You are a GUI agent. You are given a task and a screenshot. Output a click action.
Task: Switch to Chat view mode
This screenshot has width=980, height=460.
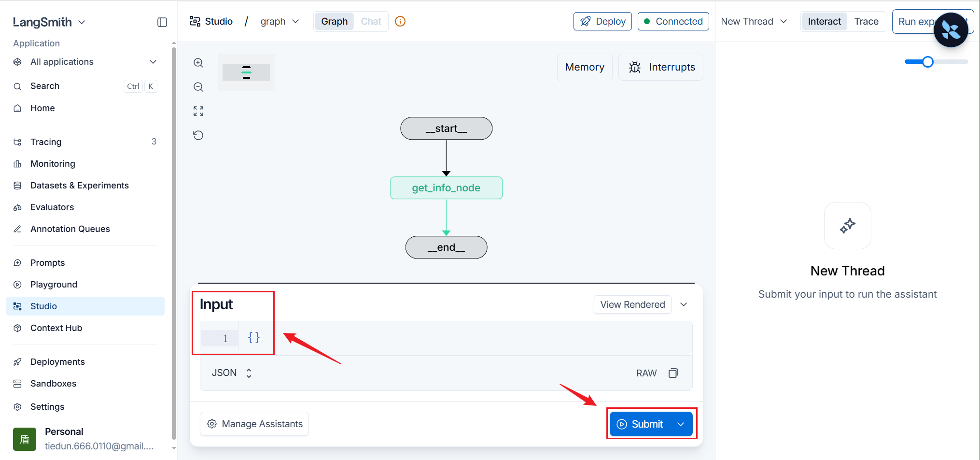[x=371, y=21]
